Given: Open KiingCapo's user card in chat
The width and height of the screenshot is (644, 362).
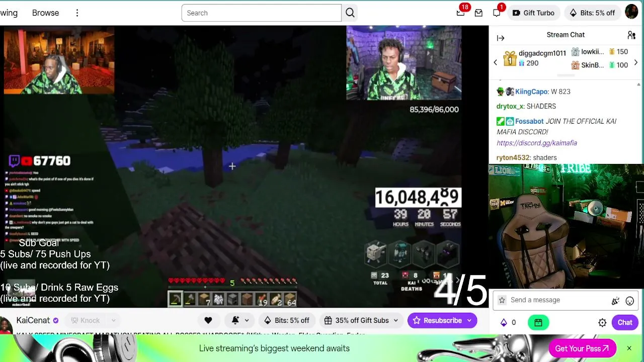Looking at the screenshot, I should (x=531, y=92).
